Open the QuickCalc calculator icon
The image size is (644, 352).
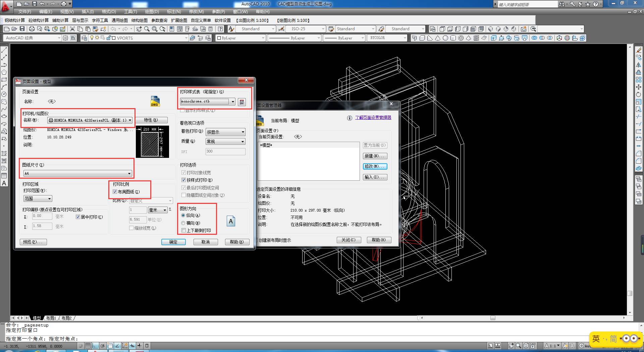coord(211,29)
